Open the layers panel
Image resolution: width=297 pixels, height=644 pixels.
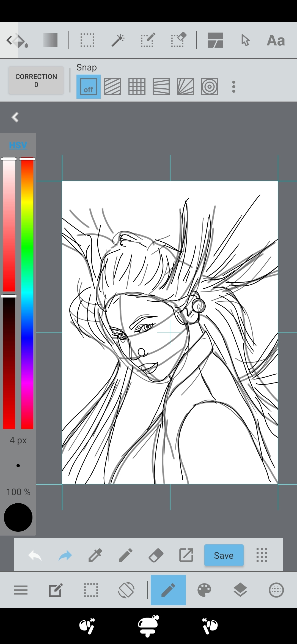240,590
